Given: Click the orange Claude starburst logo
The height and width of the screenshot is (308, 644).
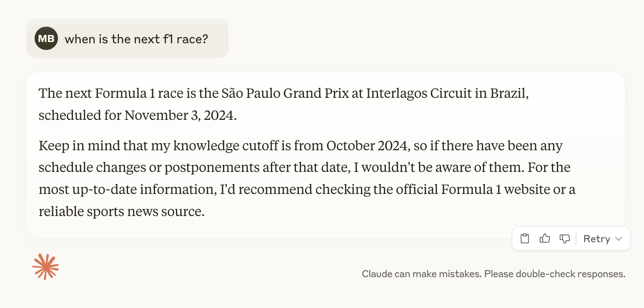Looking at the screenshot, I should (45, 266).
